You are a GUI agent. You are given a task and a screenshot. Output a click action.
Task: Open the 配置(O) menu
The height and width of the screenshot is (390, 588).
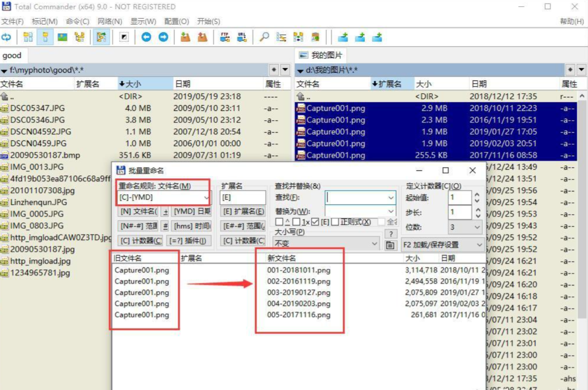pos(177,21)
